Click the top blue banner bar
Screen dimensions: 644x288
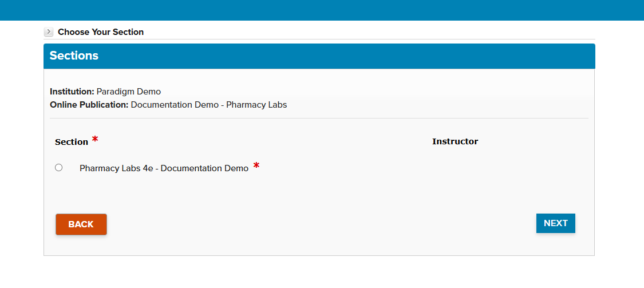point(322,10)
